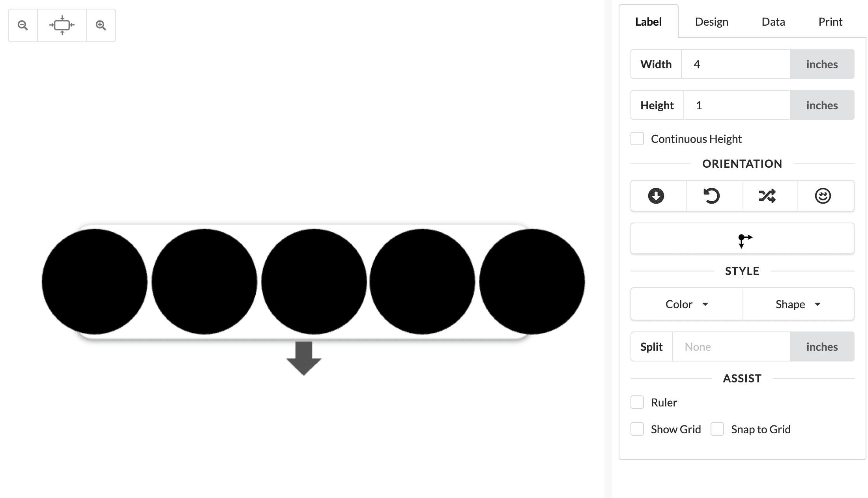Toggle the Ruler checkbox
Screen dimensions: 868x498
[x=637, y=403]
